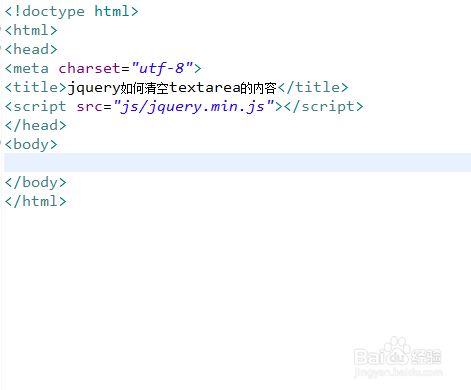Click the closing </title> tag
The height and width of the screenshot is (390, 471).
click(x=313, y=88)
